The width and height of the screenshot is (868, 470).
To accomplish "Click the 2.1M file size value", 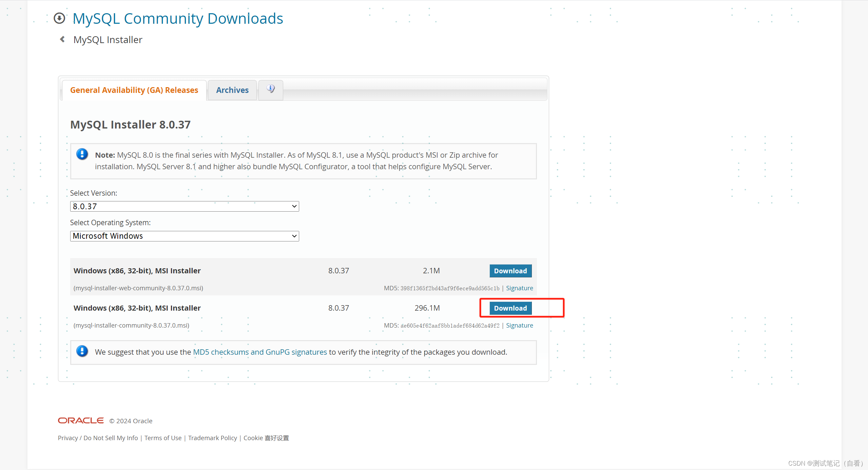I will click(431, 271).
